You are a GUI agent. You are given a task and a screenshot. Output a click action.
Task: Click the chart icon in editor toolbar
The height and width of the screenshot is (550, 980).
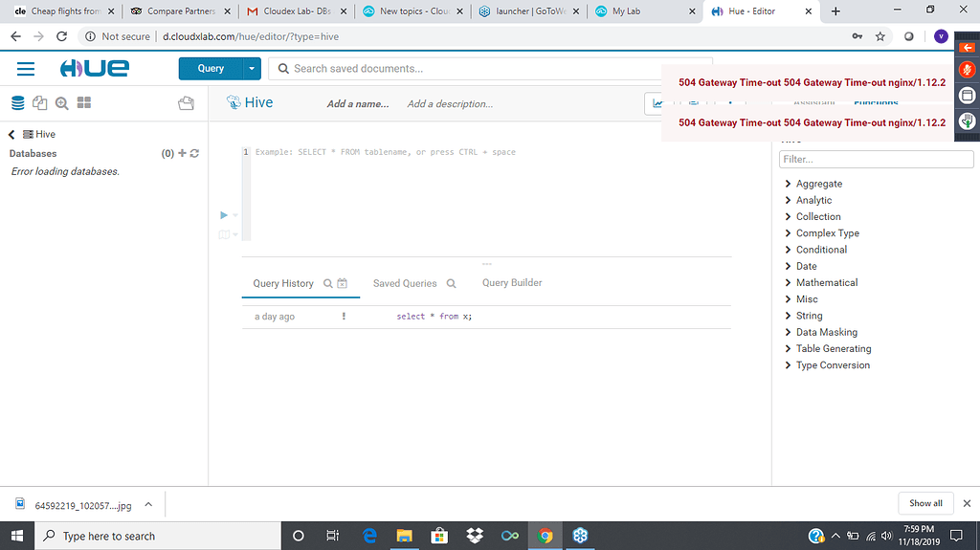(x=657, y=103)
